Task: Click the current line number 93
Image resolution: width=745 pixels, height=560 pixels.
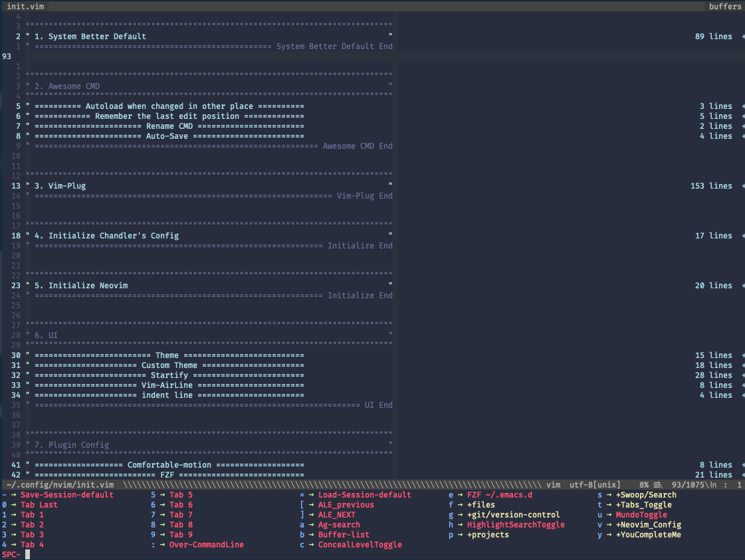Action: coord(7,56)
